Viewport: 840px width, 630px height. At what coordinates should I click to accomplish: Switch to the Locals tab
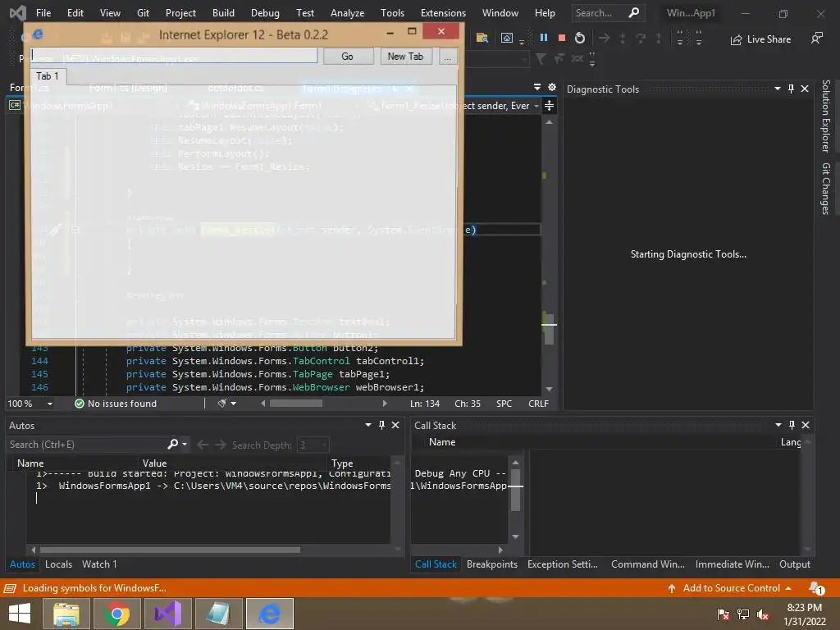(58, 564)
